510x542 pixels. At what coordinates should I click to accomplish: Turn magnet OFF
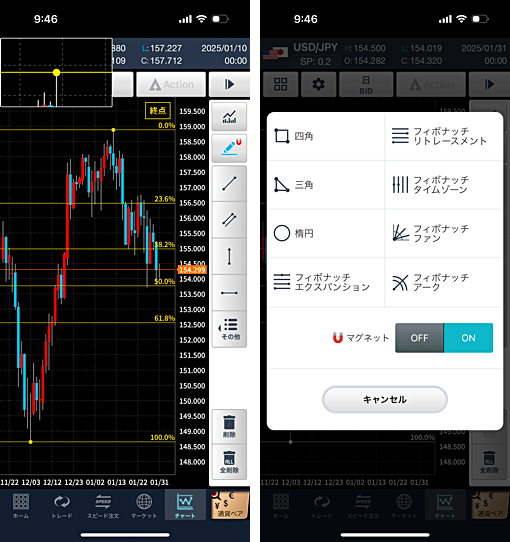click(x=419, y=338)
